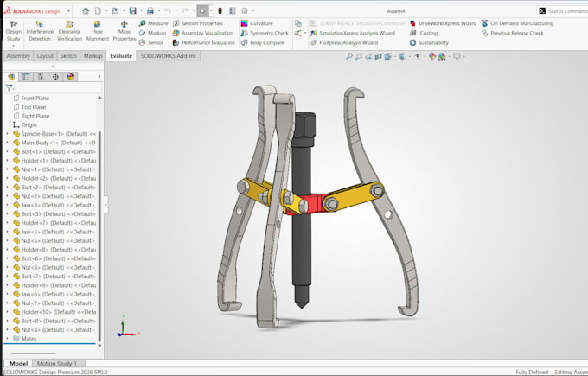Launch SimulationXpress Analysis Wizard
The height and width of the screenshot is (376, 588).
(353, 33)
